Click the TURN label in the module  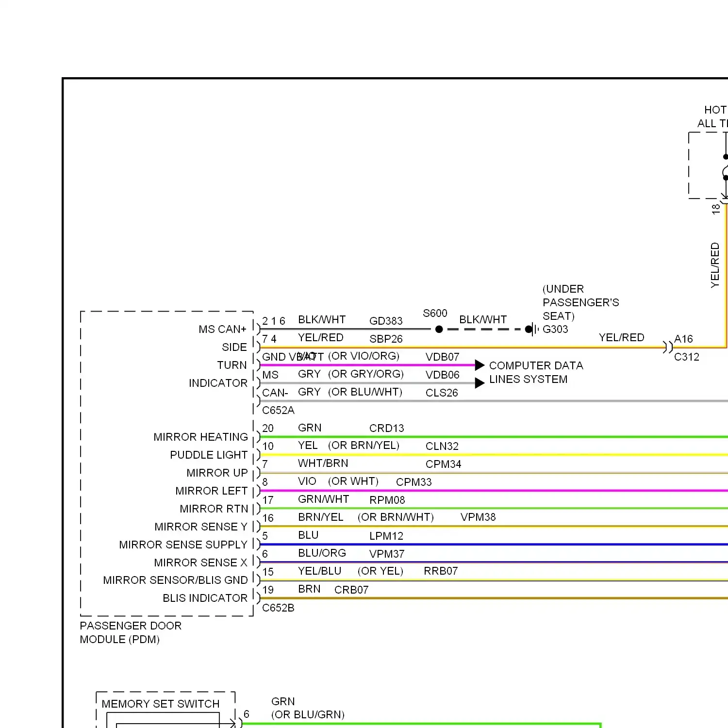tap(232, 365)
